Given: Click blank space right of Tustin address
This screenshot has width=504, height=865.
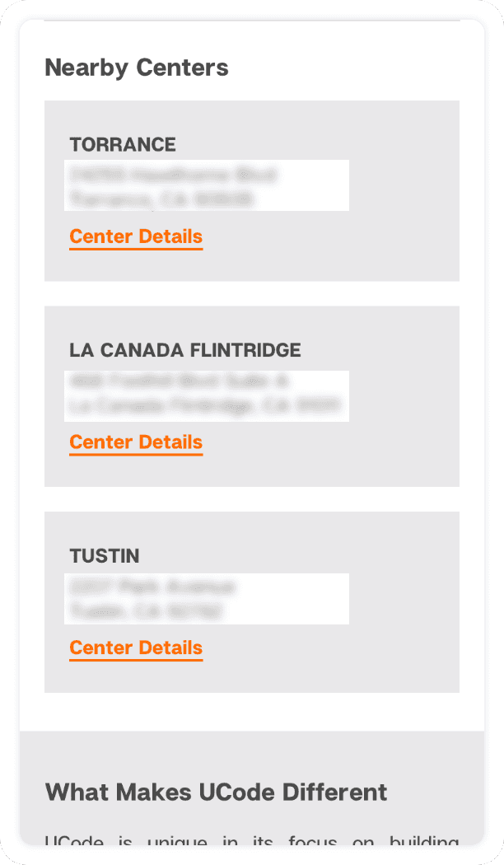Looking at the screenshot, I should (404, 599).
